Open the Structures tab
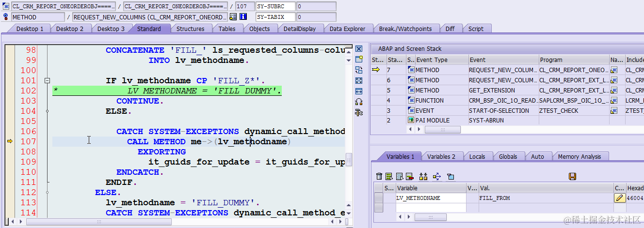The height and width of the screenshot is (228, 644). (190, 29)
